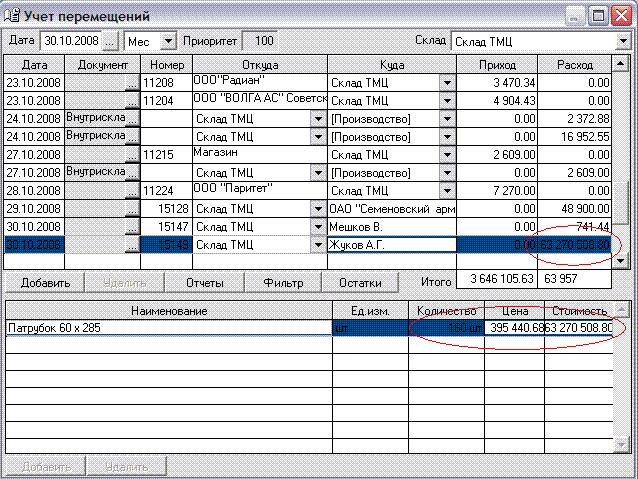Click ellipsis button in row 15128

tap(130, 209)
